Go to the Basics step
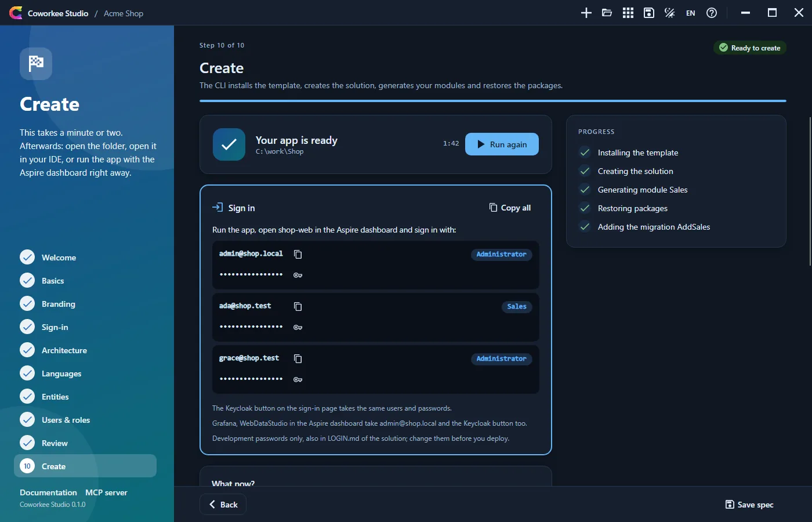This screenshot has height=522, width=812. (x=85, y=280)
